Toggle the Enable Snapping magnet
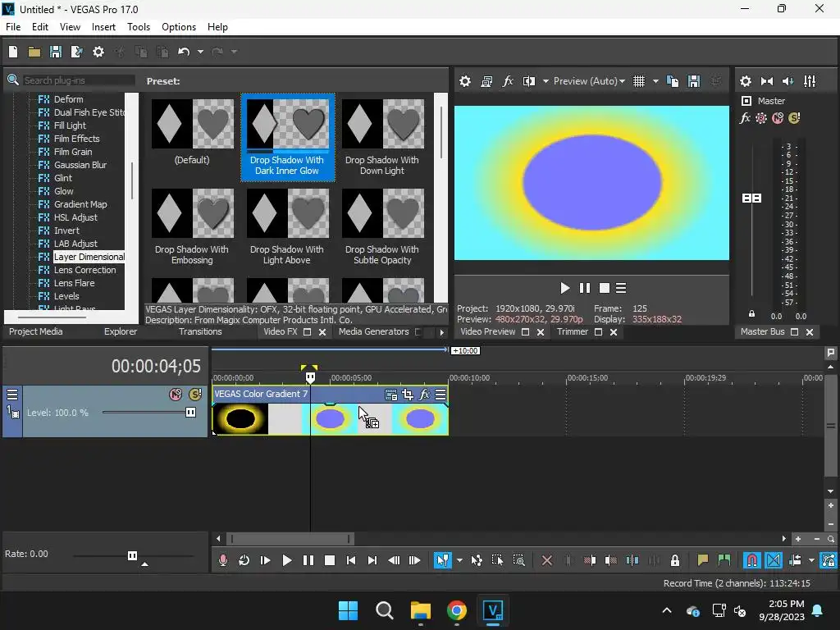This screenshot has height=630, width=840. 751,560
